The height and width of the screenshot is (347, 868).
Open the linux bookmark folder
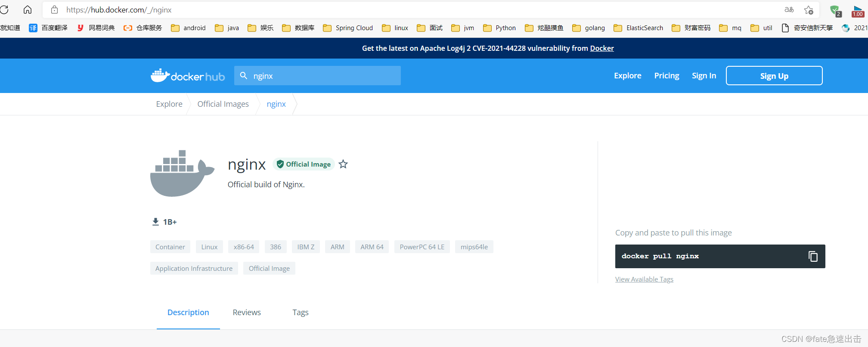click(x=395, y=28)
